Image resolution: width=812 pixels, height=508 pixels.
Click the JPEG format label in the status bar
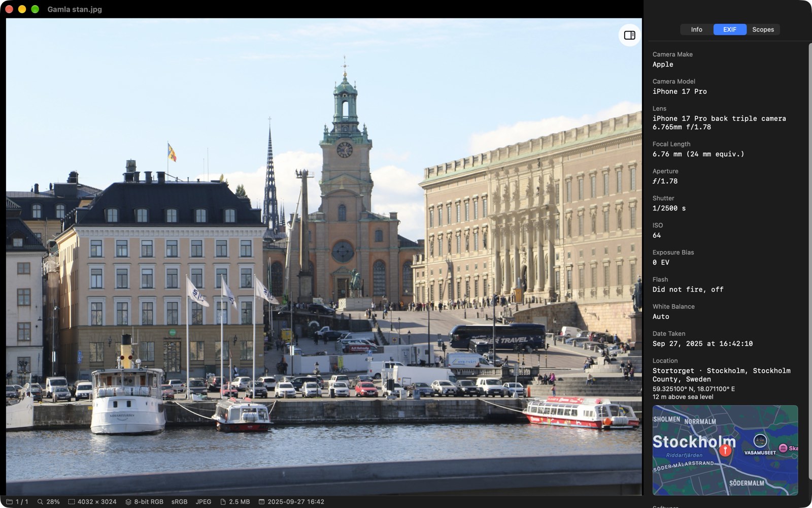(x=204, y=501)
